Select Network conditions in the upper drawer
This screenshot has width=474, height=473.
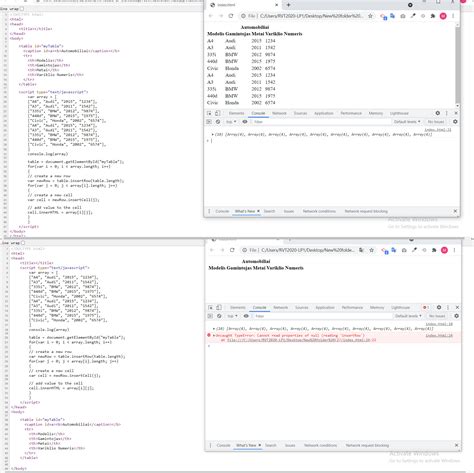(319, 211)
